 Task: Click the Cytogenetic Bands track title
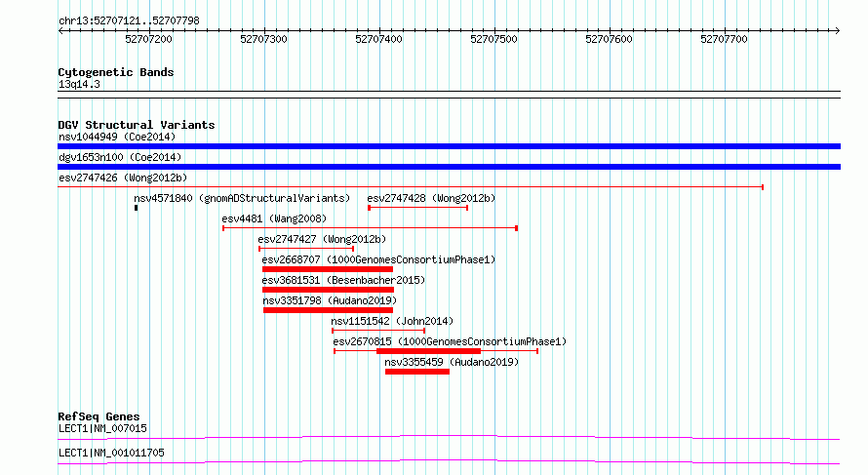pos(116,72)
